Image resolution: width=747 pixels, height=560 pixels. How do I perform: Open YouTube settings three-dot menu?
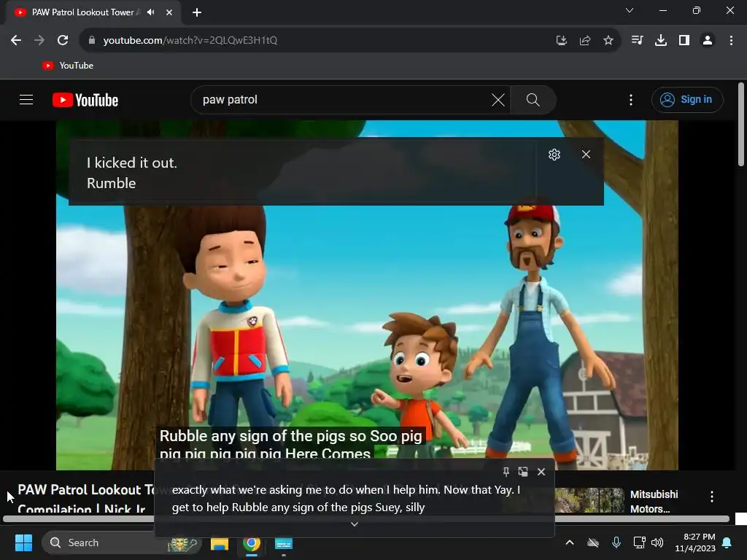click(x=631, y=100)
